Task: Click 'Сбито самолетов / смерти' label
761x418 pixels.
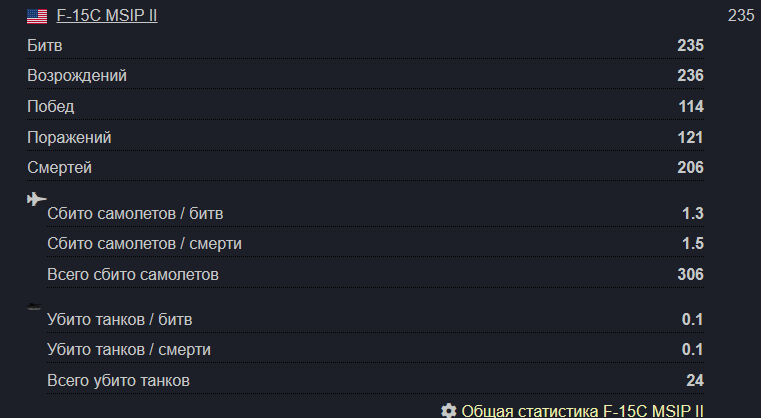Action: (144, 244)
